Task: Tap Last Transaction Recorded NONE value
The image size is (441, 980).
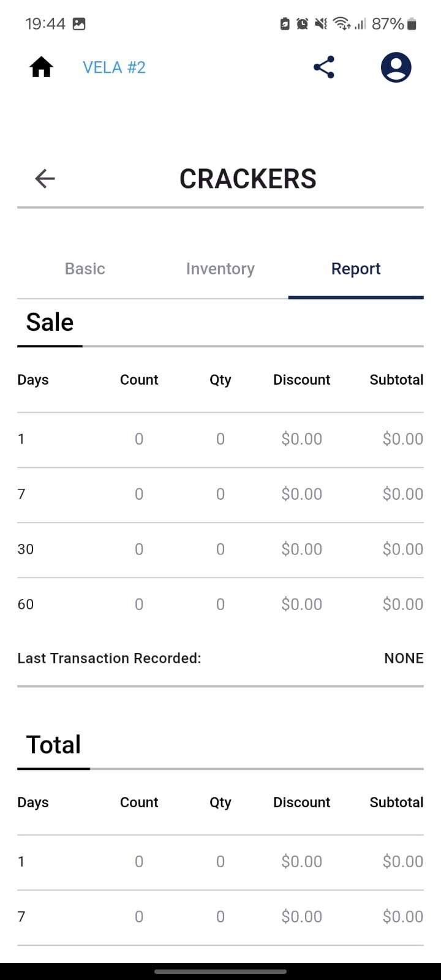Action: pos(404,658)
